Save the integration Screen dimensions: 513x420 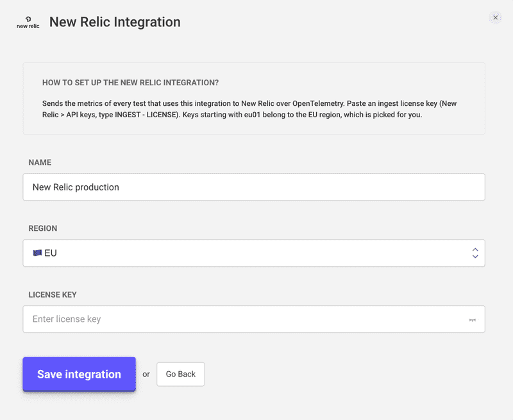coord(79,374)
